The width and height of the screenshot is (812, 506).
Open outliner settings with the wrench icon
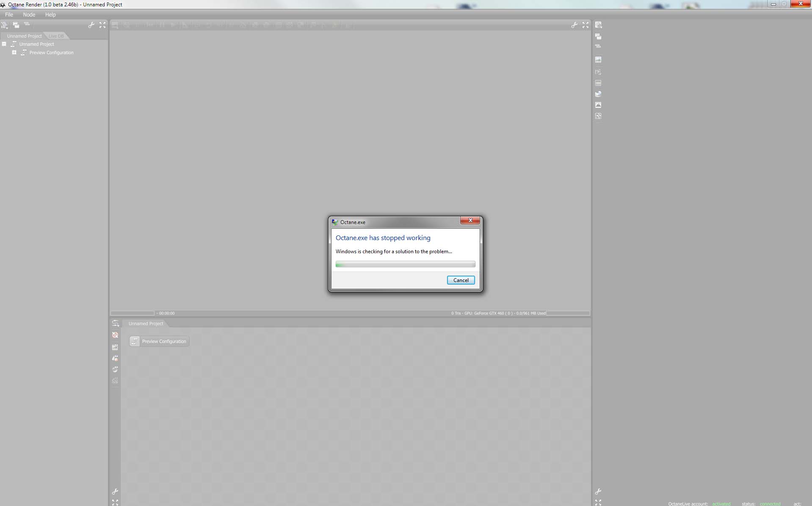91,25
